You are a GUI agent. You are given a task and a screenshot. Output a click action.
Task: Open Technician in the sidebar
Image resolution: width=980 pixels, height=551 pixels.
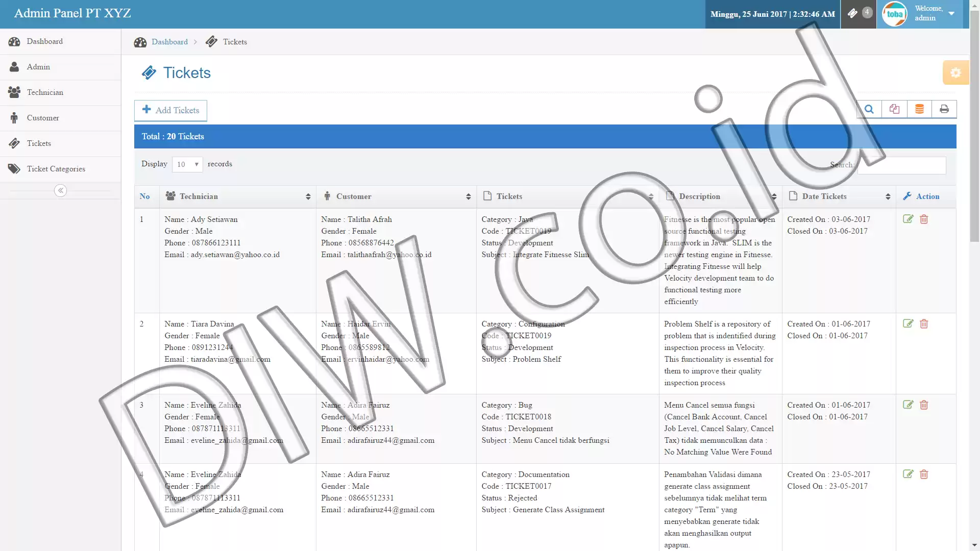tap(60, 92)
